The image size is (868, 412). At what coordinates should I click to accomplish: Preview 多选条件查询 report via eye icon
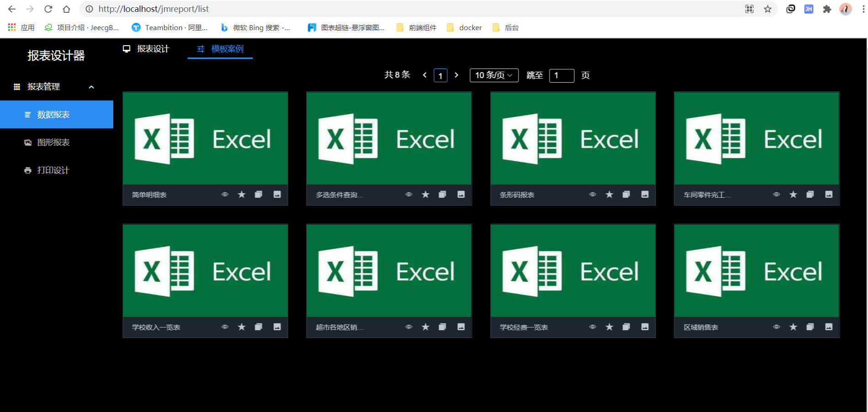(409, 195)
